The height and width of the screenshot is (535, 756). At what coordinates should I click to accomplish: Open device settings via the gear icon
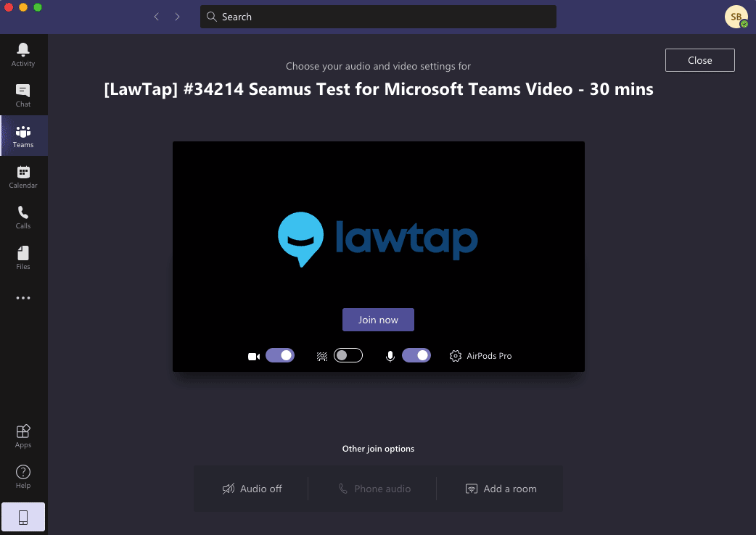(455, 356)
